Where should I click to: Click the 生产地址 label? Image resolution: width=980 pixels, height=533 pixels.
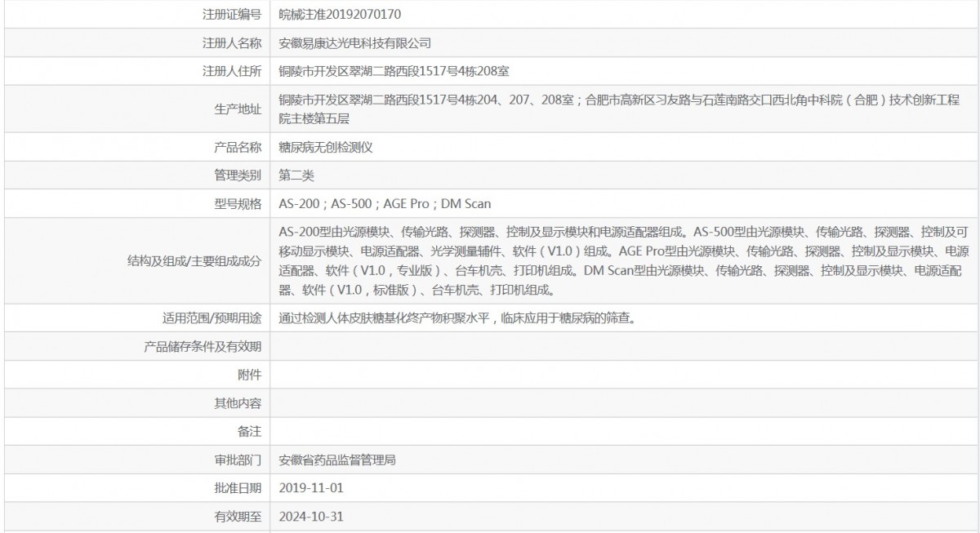coord(238,109)
